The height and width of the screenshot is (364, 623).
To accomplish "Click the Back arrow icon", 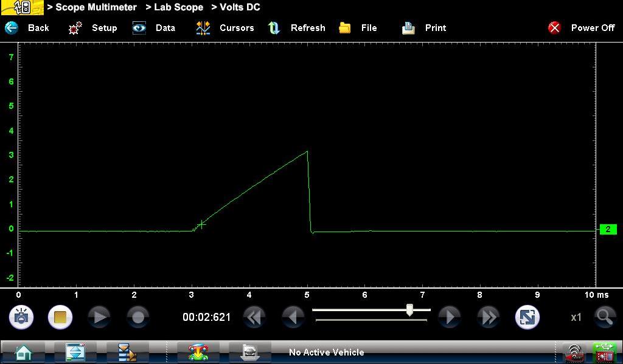I will point(12,28).
